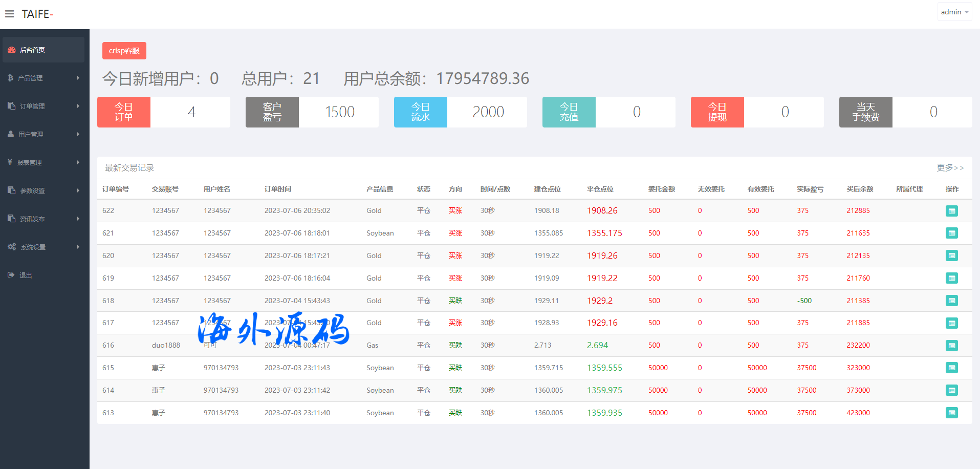Click the 订单时间 column header
Screen dimensions: 980x469
(277, 189)
